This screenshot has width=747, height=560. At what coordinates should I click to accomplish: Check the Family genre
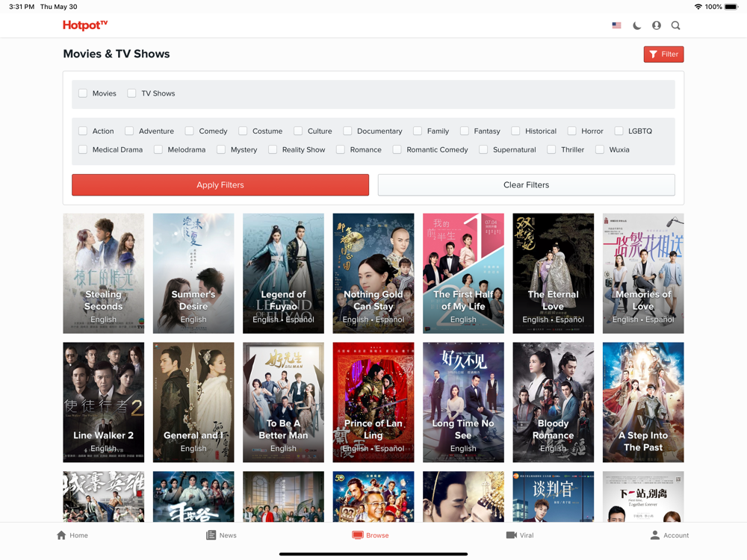tap(418, 131)
